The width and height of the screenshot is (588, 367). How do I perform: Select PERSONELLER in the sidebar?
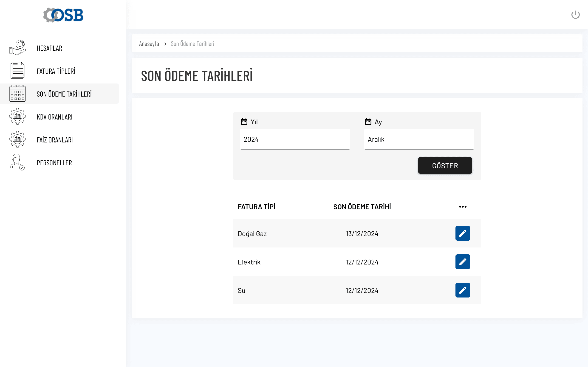pyautogui.click(x=54, y=163)
